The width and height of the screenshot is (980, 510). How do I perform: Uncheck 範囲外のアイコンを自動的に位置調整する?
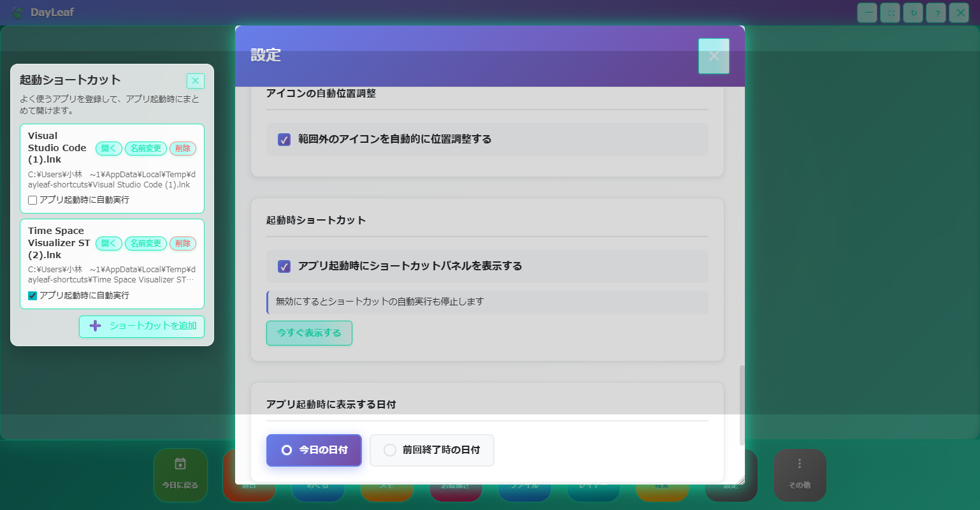284,140
